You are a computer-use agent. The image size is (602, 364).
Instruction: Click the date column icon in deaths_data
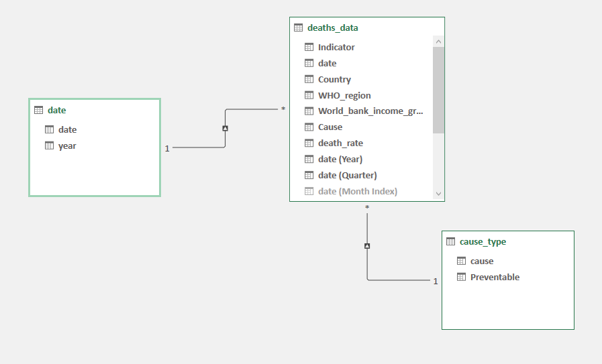coord(309,63)
